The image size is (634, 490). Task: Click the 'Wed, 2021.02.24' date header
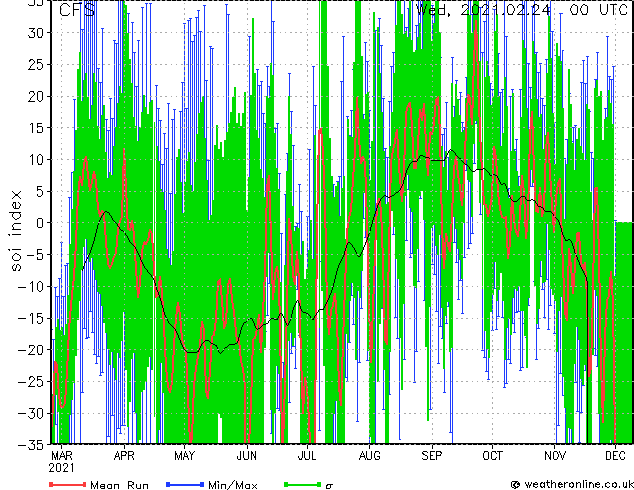(x=483, y=9)
